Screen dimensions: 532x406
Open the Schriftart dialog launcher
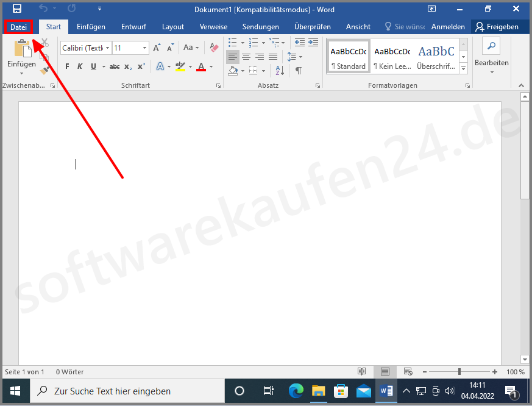pyautogui.click(x=218, y=86)
